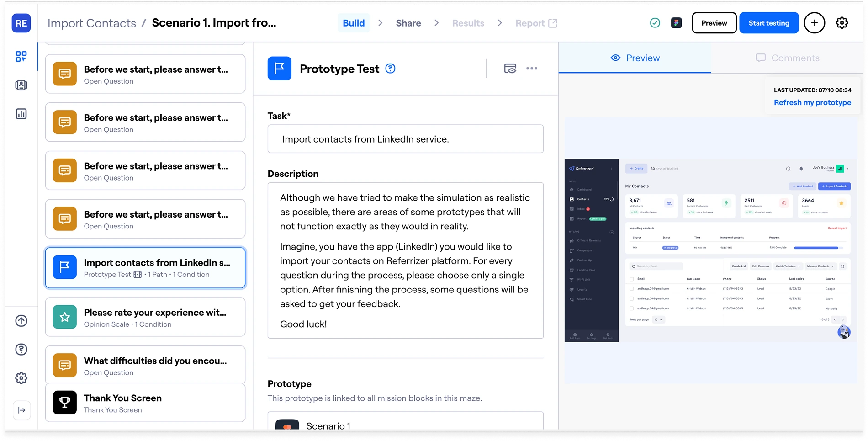Select the first Open Question block
The height and width of the screenshot is (441, 868).
(x=145, y=74)
